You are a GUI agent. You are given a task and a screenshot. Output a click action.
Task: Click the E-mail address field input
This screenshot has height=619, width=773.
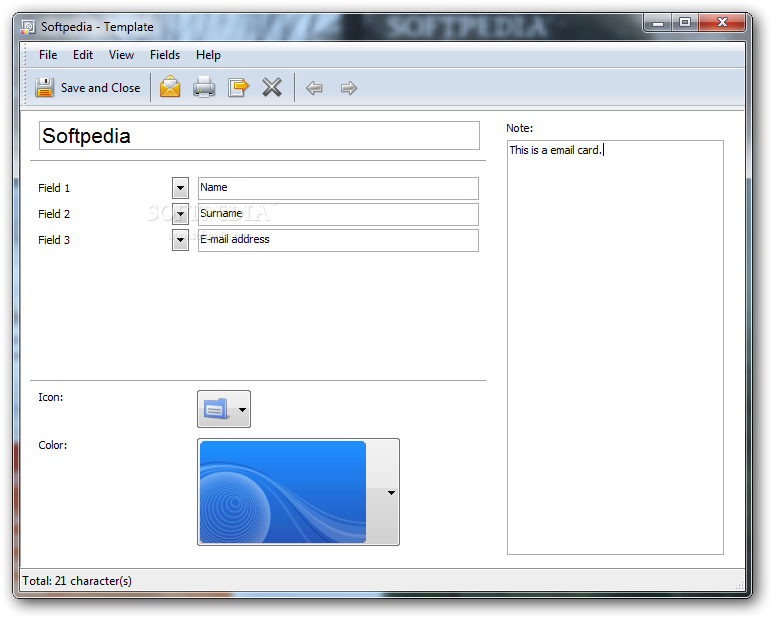click(338, 241)
